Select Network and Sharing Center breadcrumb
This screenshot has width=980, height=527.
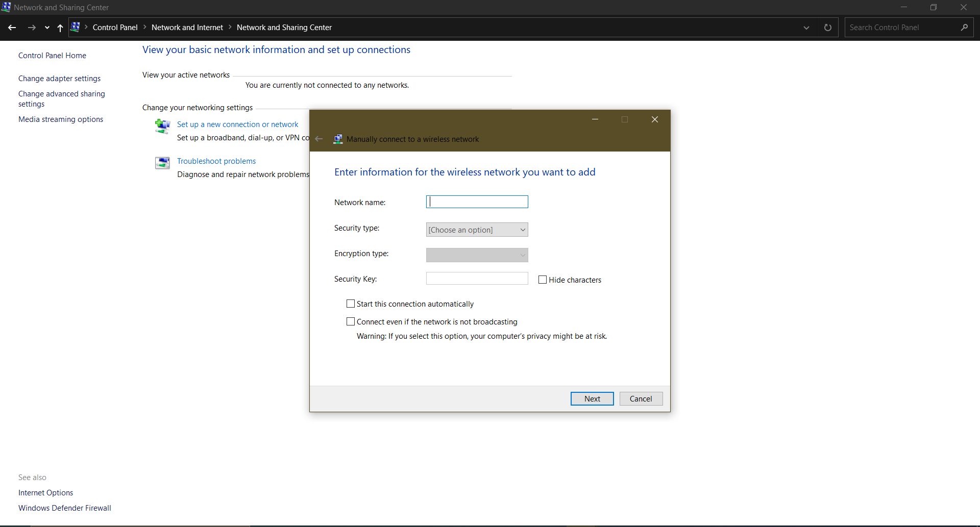(x=284, y=28)
